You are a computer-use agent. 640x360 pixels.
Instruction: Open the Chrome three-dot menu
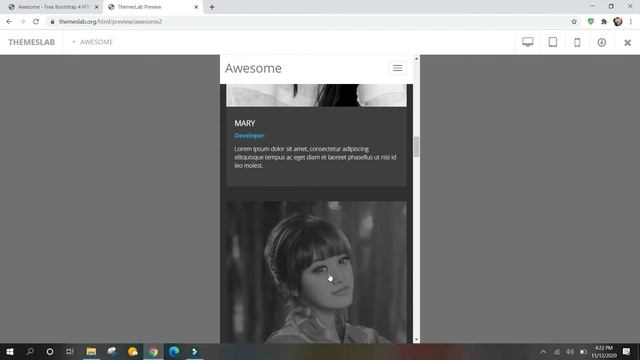pos(631,22)
